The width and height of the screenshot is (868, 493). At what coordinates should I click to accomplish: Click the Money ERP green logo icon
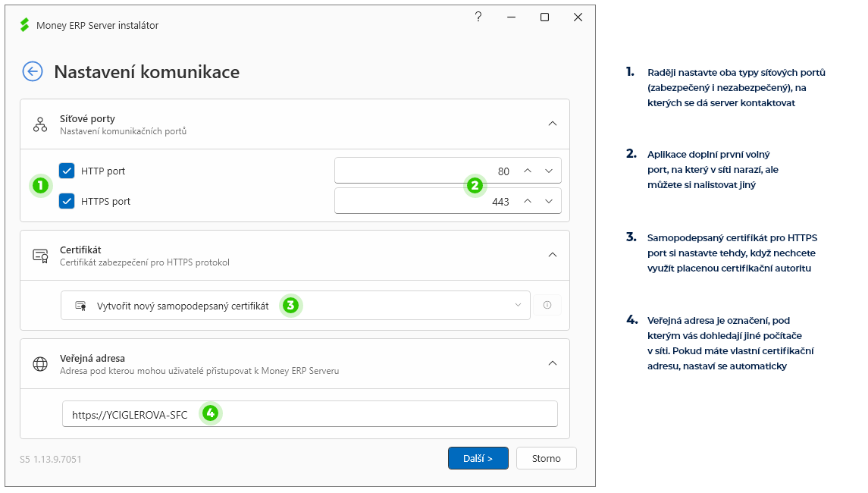point(24,25)
